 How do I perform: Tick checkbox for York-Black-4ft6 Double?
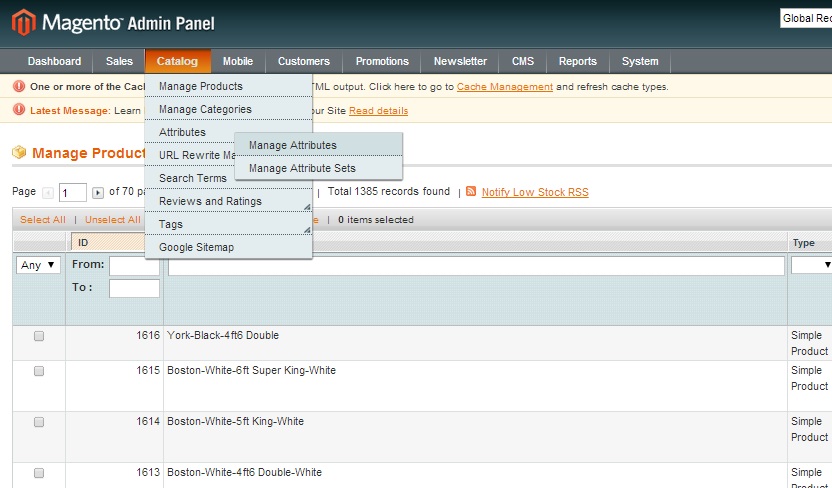click(39, 337)
